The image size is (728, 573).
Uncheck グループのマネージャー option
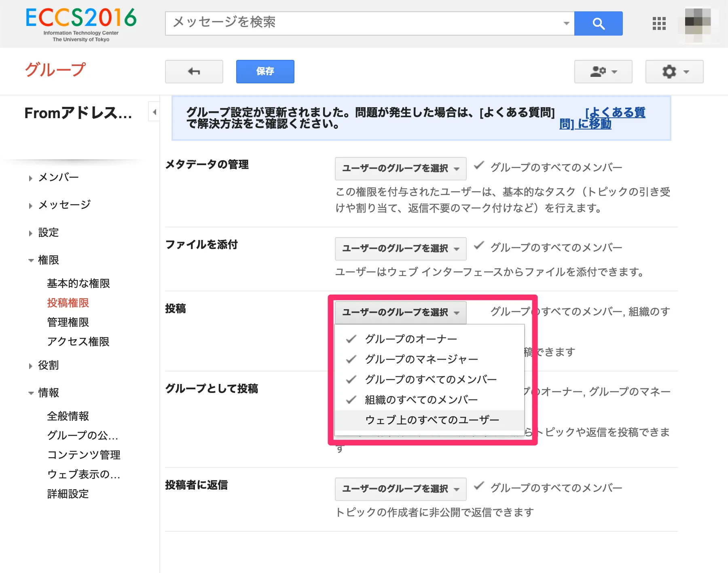(x=421, y=359)
